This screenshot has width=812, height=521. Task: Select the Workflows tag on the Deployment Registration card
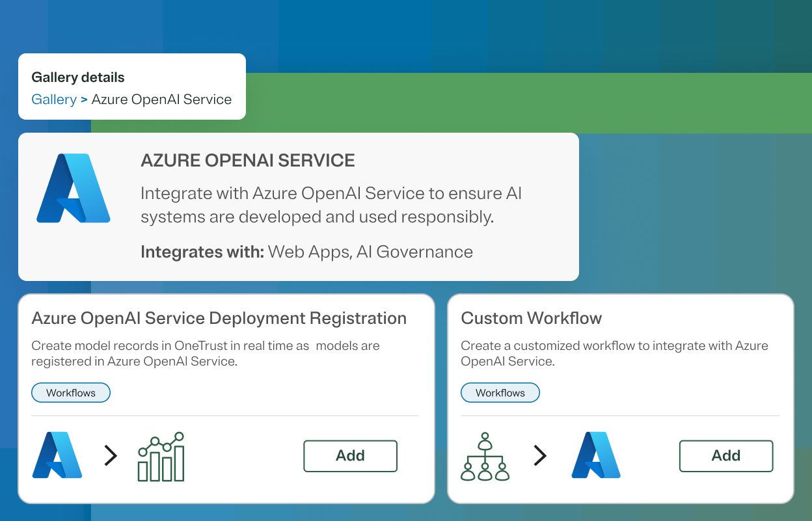coord(70,392)
